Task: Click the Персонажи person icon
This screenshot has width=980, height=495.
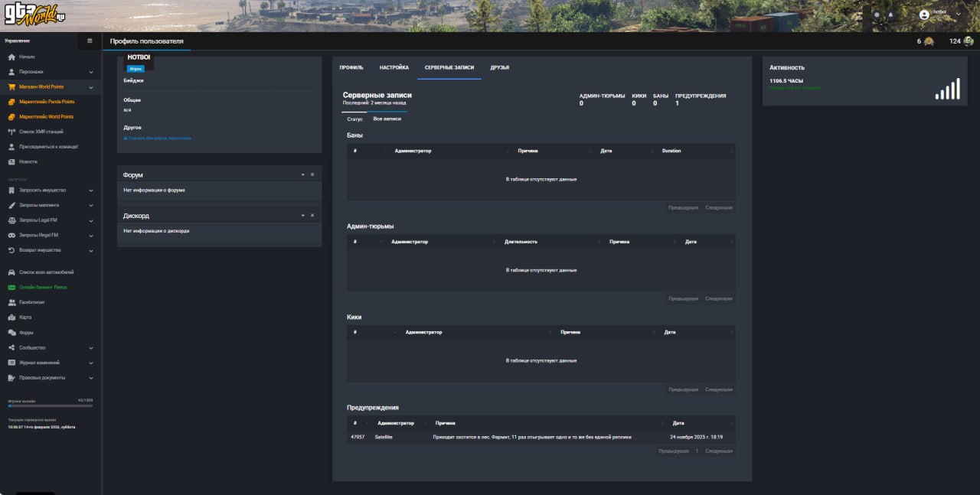Action: click(x=11, y=72)
